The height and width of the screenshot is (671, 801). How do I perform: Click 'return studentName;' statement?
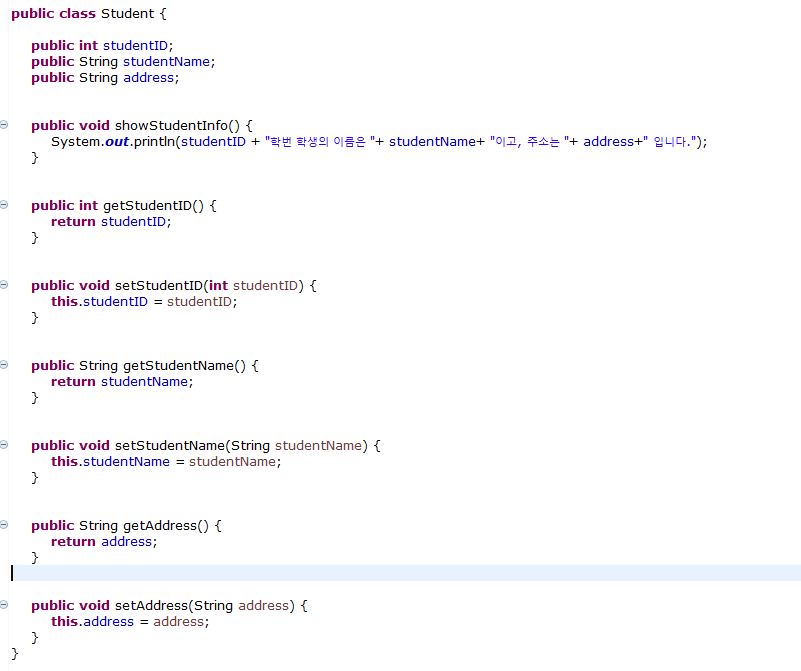(x=122, y=381)
